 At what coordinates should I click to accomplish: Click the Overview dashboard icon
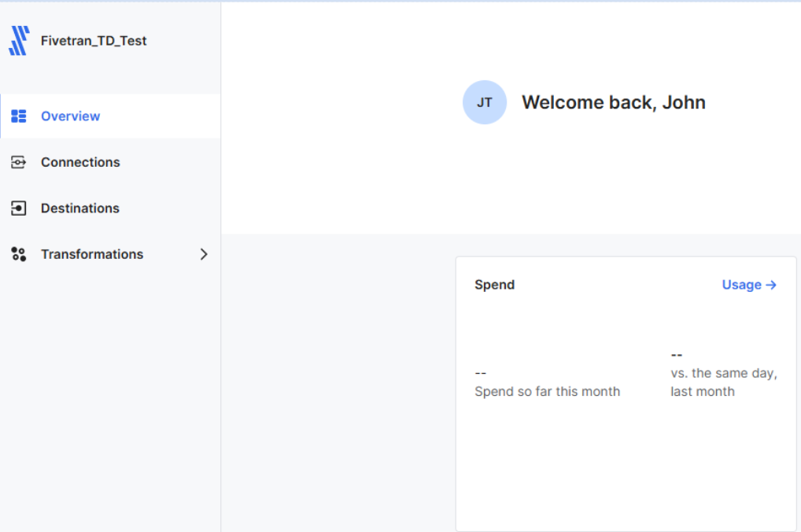point(19,116)
